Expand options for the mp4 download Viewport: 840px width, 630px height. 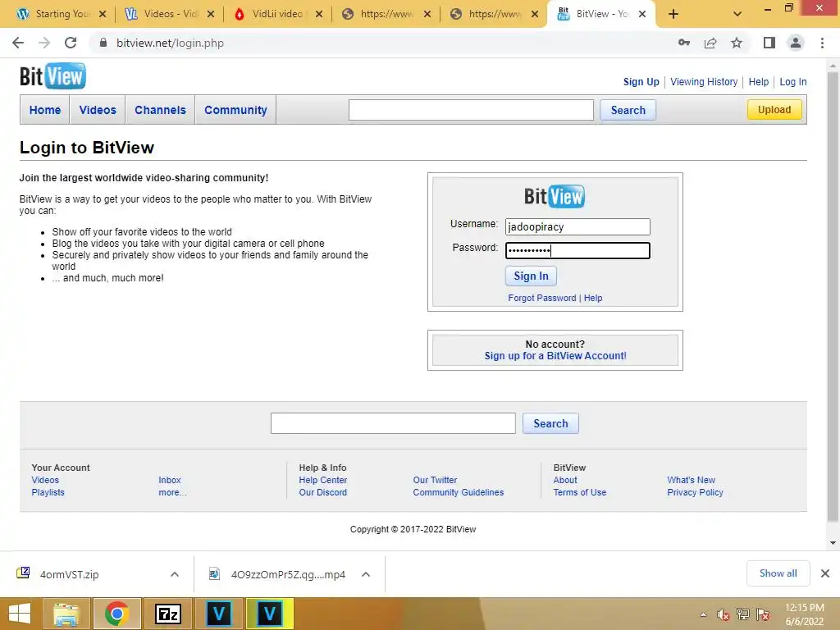coord(366,574)
